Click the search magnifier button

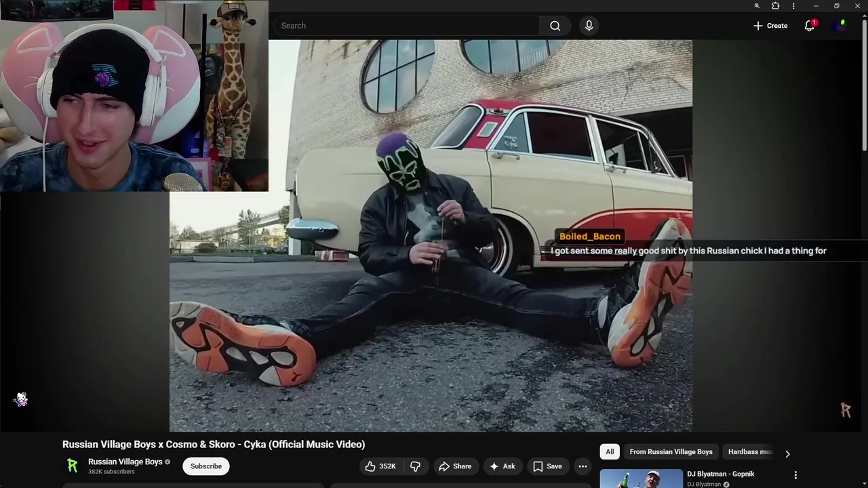point(555,26)
